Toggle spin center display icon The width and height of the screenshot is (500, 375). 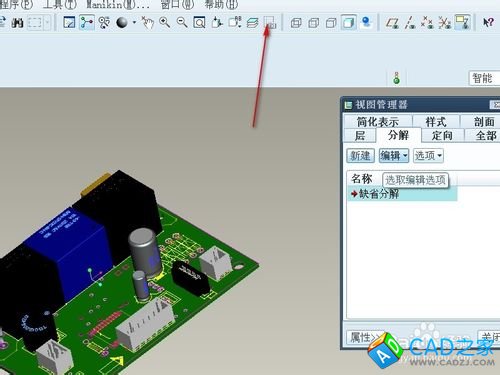coord(87,22)
